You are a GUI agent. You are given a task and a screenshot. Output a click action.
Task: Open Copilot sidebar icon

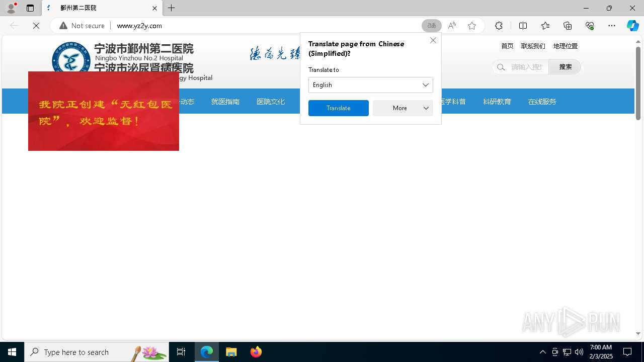[x=632, y=26]
